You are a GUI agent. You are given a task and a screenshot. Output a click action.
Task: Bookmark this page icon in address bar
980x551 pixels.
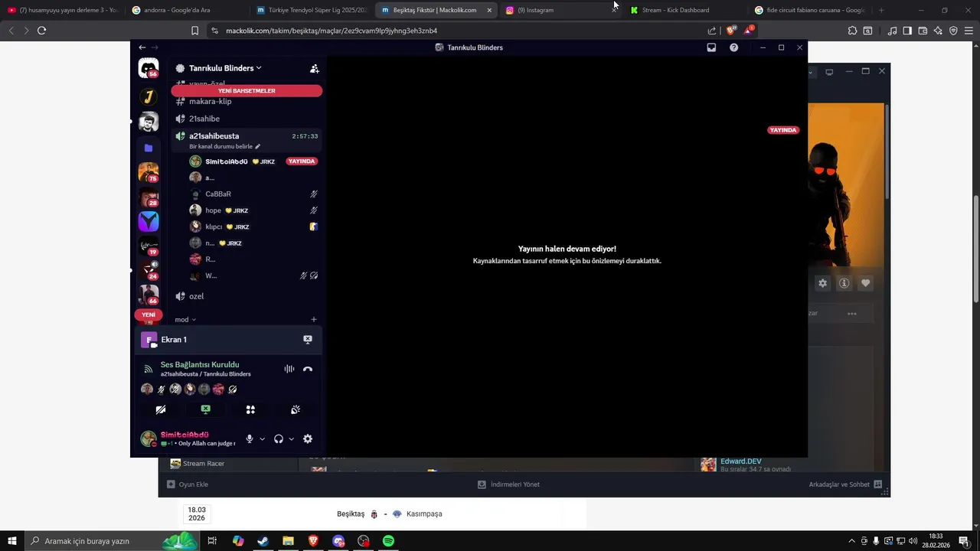pos(194,31)
